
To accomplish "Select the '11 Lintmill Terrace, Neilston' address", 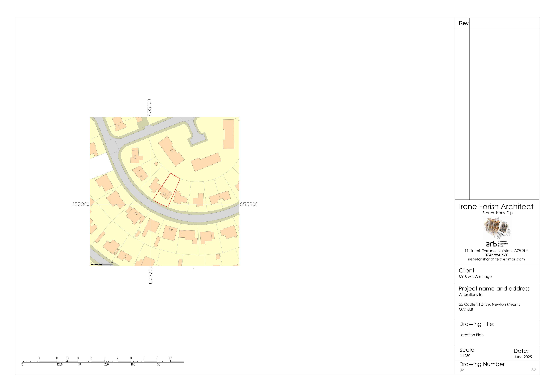I will click(x=488, y=251).
